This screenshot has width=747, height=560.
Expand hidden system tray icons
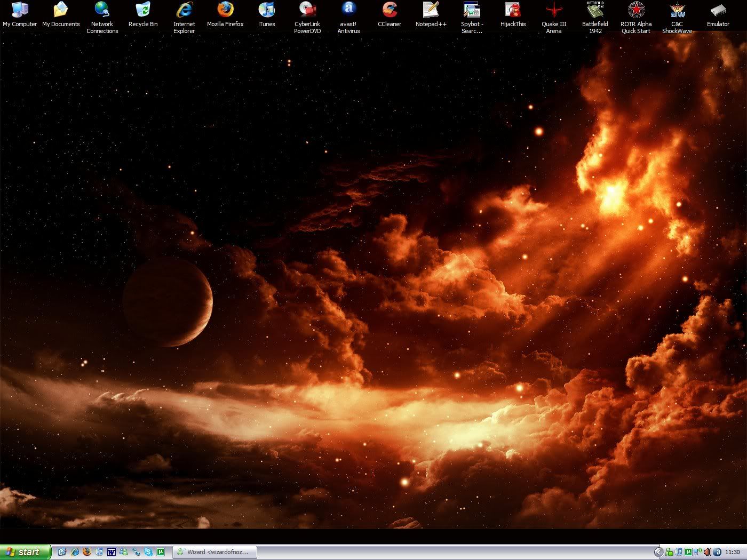click(x=659, y=552)
